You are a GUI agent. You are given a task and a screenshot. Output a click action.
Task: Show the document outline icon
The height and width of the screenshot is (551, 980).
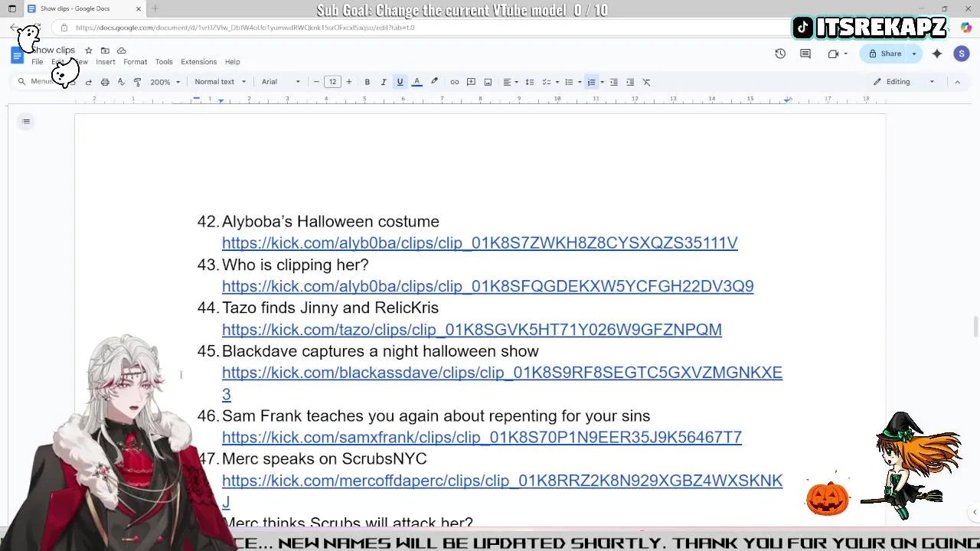[26, 122]
